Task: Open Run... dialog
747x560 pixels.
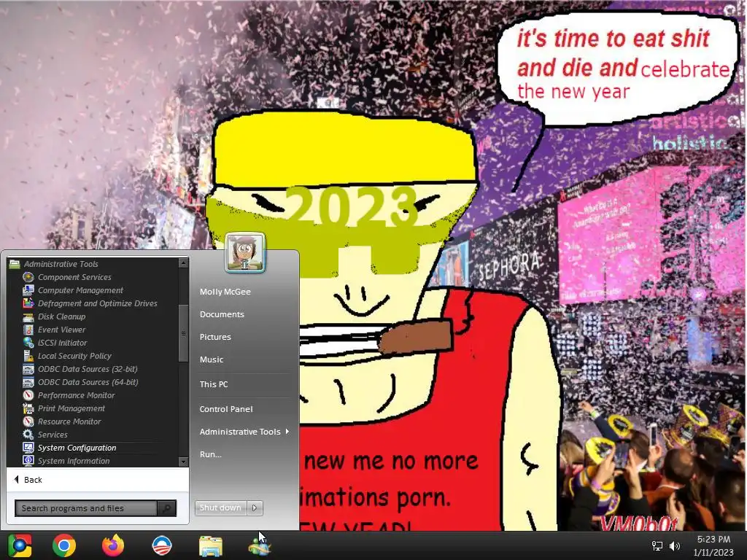Action: click(x=211, y=454)
